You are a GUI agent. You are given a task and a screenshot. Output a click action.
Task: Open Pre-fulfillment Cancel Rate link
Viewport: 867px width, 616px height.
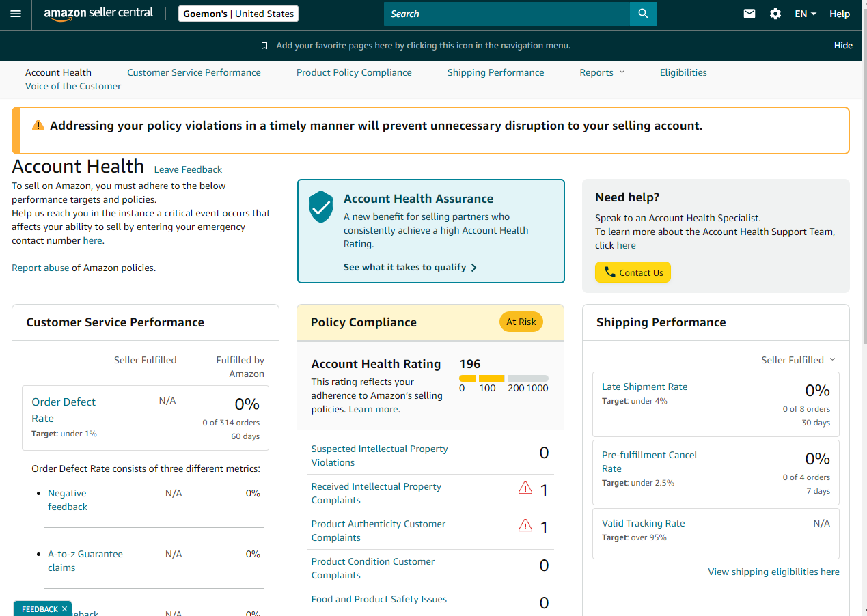click(x=650, y=462)
